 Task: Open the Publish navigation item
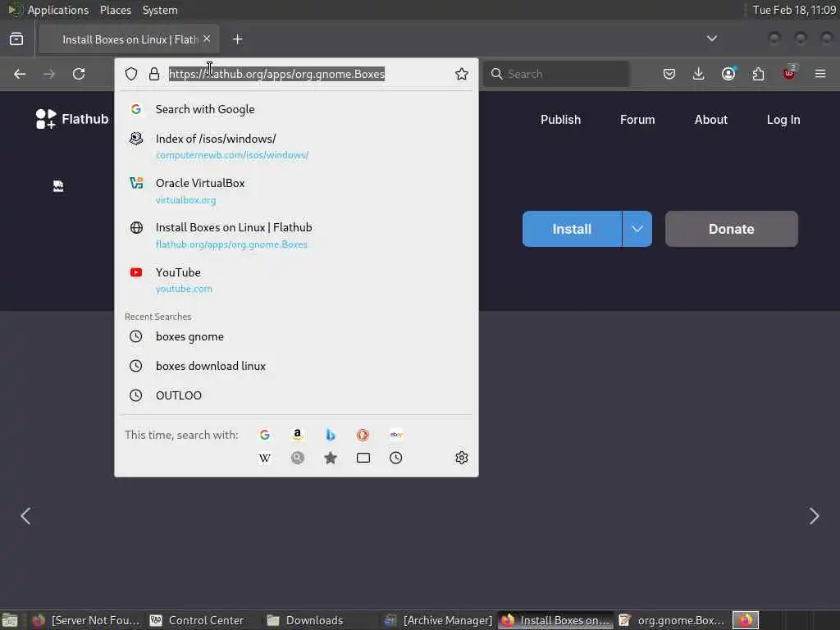pyautogui.click(x=560, y=120)
